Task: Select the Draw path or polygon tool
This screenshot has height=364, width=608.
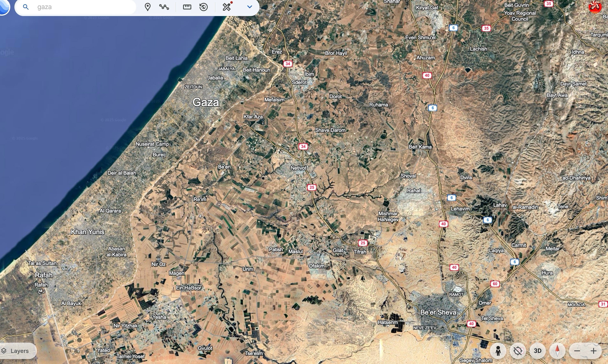Action: pyautogui.click(x=164, y=7)
